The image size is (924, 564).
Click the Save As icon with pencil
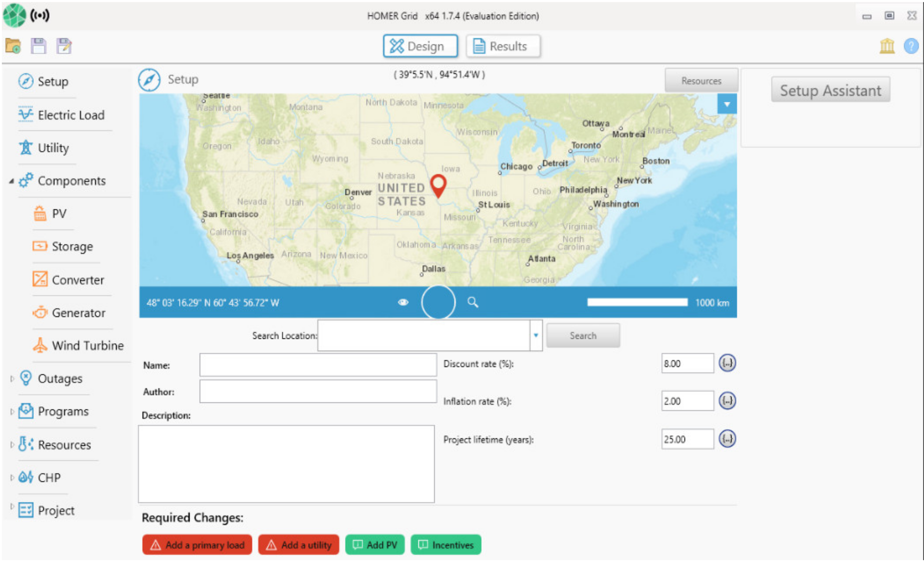coord(64,46)
